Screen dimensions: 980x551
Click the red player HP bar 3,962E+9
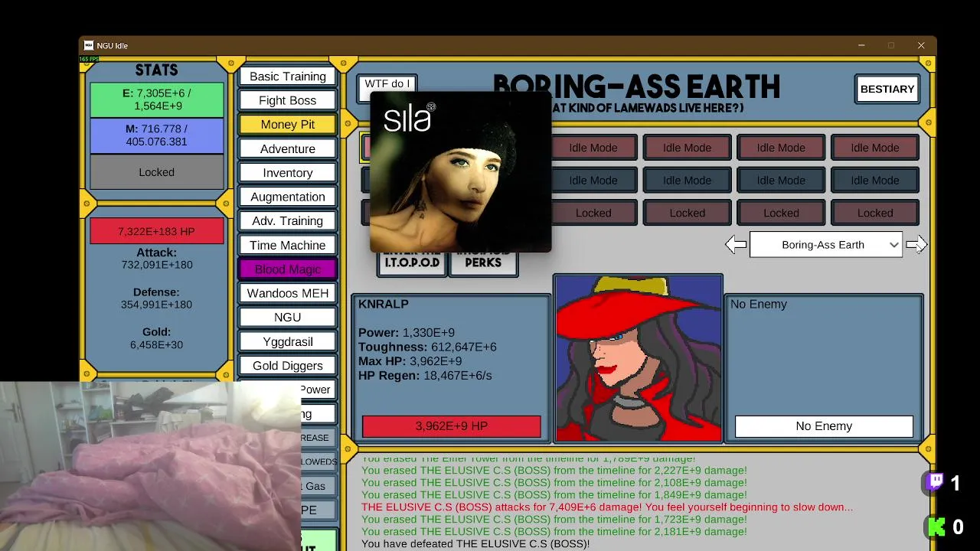point(452,426)
